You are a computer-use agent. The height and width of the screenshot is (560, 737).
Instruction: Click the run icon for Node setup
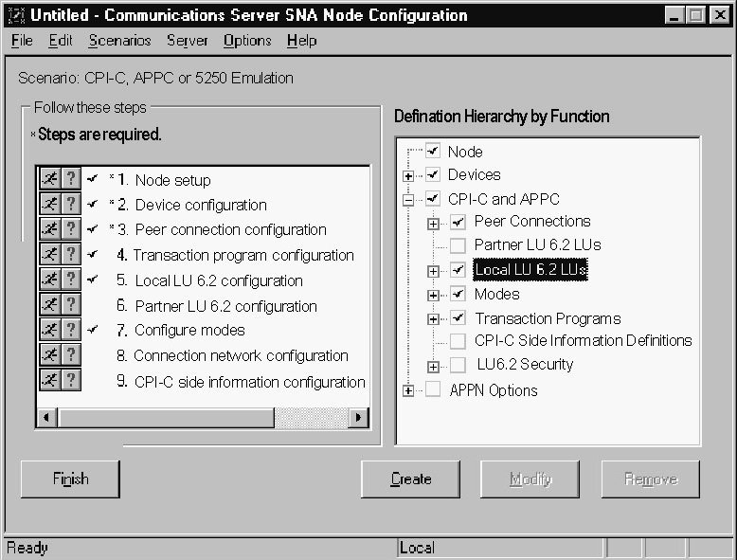(x=49, y=179)
